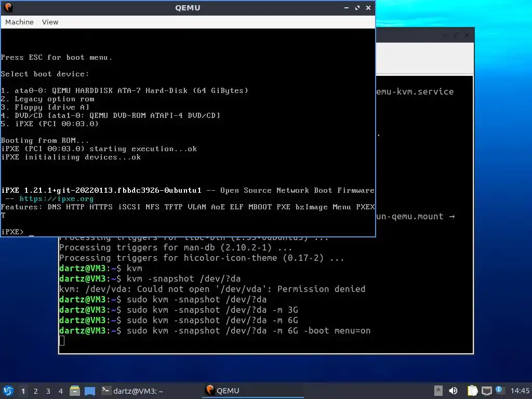Click 'Permission denied' error line in terminal

[x=212, y=289]
